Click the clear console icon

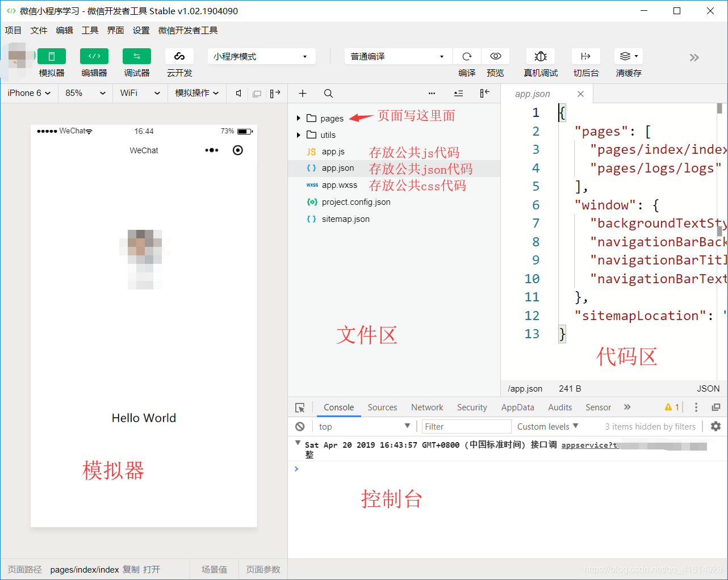(300, 426)
